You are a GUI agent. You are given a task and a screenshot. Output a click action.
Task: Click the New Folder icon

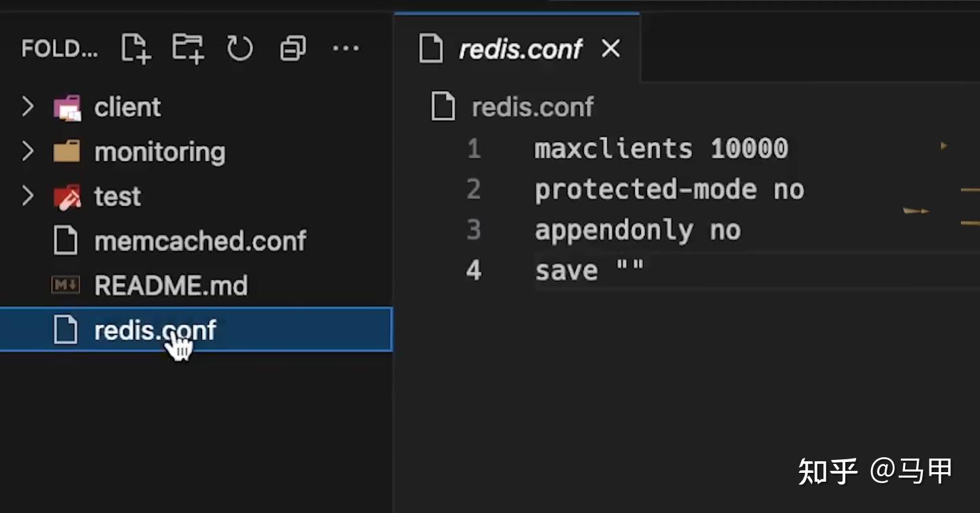point(187,48)
